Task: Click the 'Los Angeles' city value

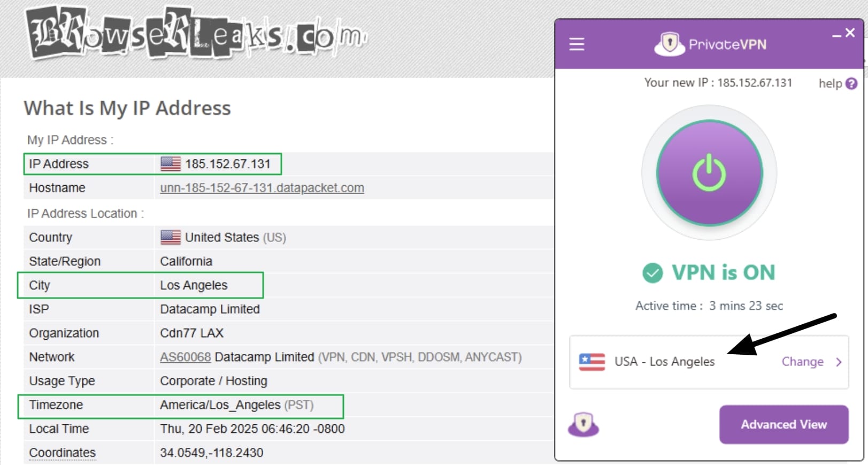Action: point(194,285)
